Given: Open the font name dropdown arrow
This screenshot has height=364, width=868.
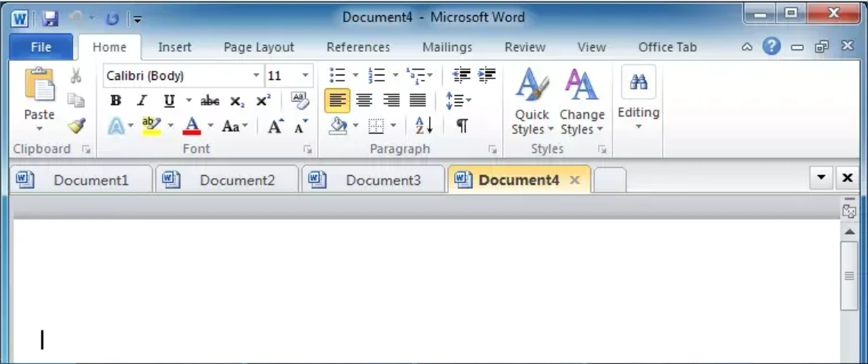Looking at the screenshot, I should coord(256,75).
